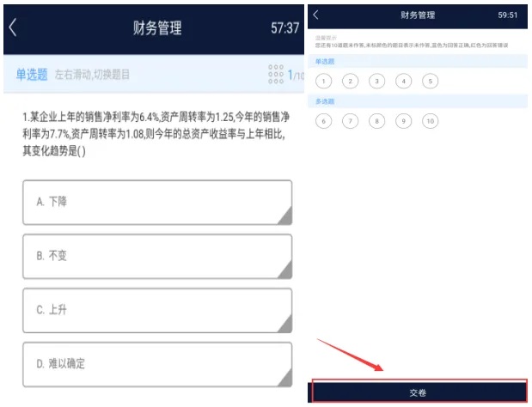Jump to multiple-choice question 6 circle

point(323,121)
